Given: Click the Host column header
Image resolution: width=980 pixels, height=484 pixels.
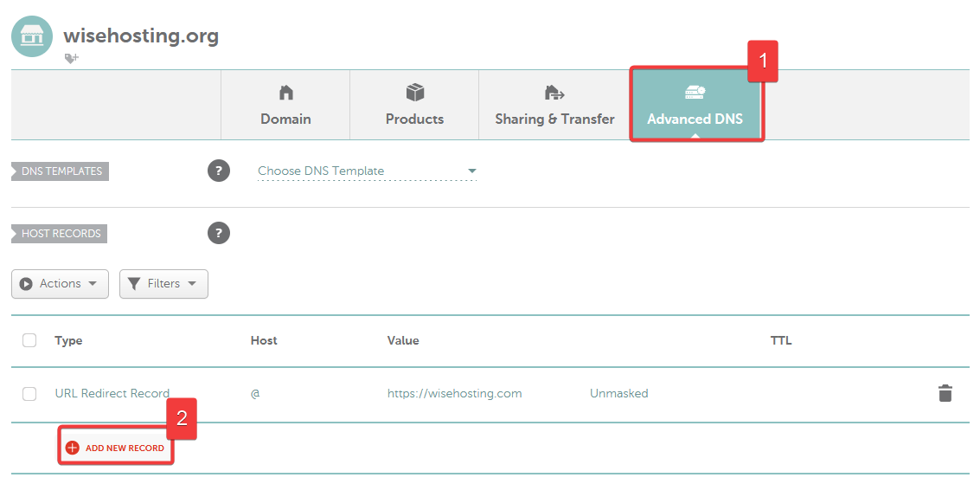Looking at the screenshot, I should (x=264, y=341).
